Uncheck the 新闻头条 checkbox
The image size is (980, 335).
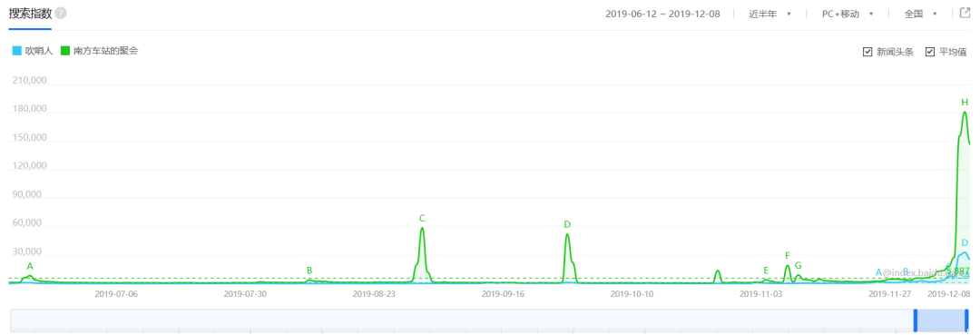coord(867,52)
